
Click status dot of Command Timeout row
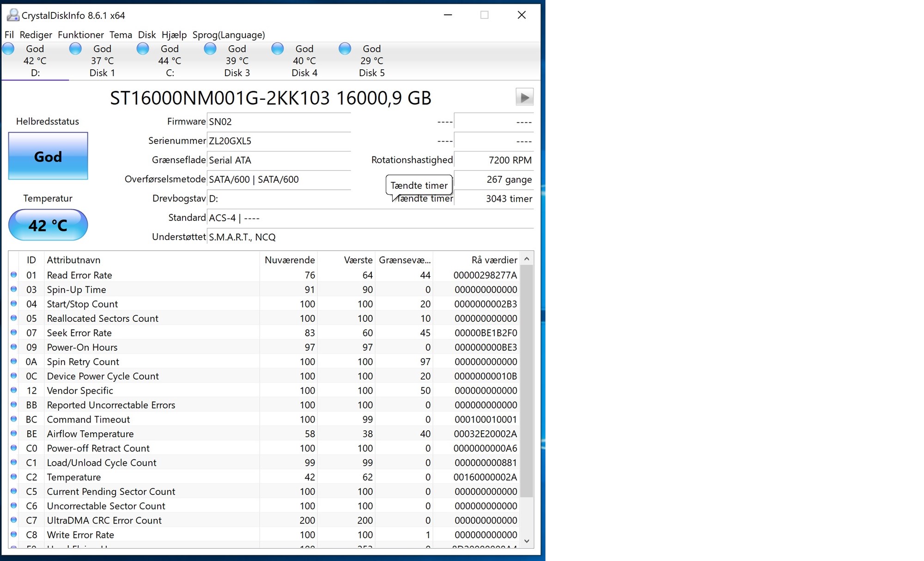[x=14, y=419]
